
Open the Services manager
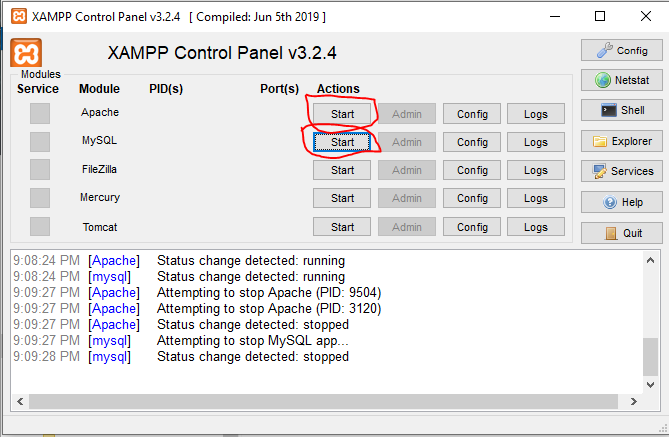coord(622,171)
